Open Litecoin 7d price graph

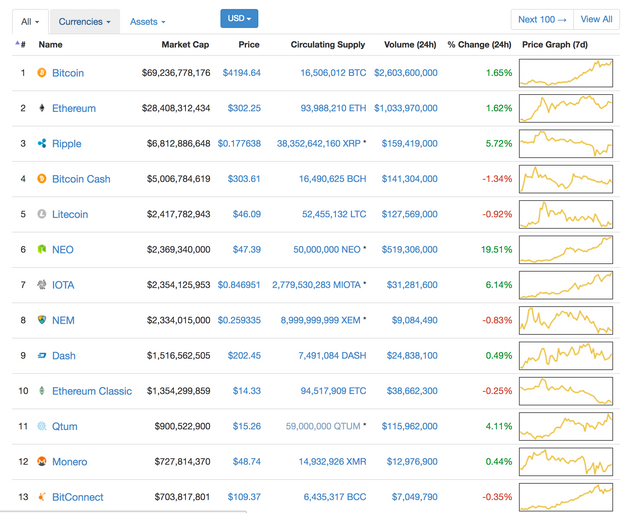click(x=566, y=214)
